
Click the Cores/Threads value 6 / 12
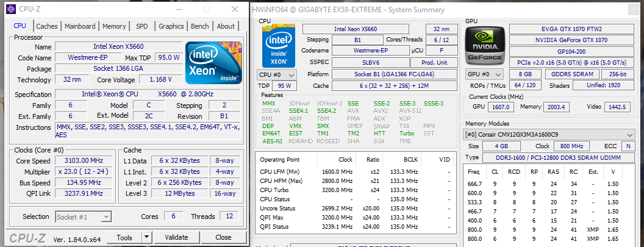point(441,40)
